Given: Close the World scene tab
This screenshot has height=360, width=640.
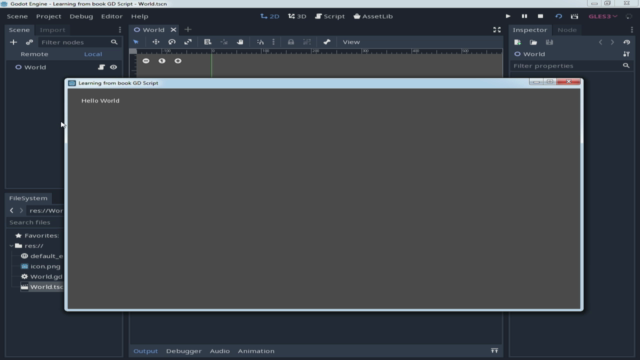Looking at the screenshot, I should 173,30.
